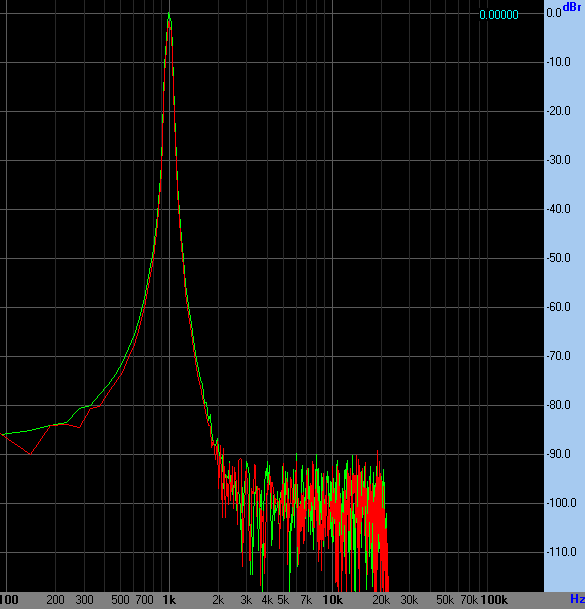Click the dBr unit label

click(572, 7)
